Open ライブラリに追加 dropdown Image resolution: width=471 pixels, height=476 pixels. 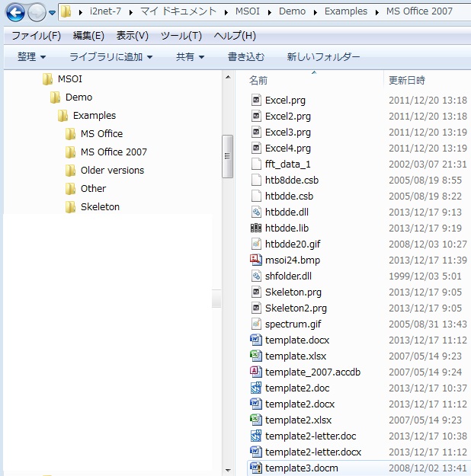111,57
